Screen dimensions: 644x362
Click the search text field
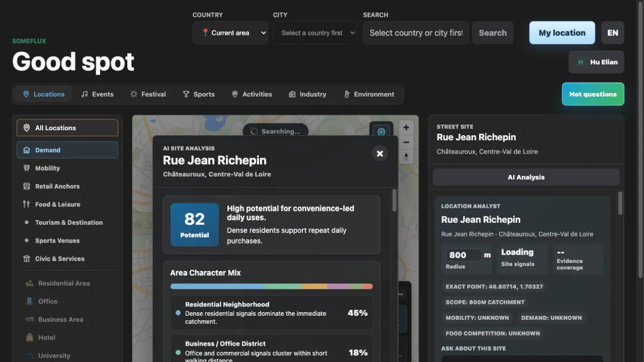click(x=416, y=33)
